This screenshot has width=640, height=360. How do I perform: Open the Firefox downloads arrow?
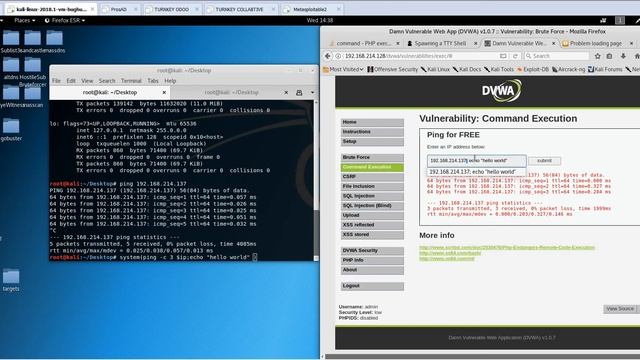[x=623, y=56]
